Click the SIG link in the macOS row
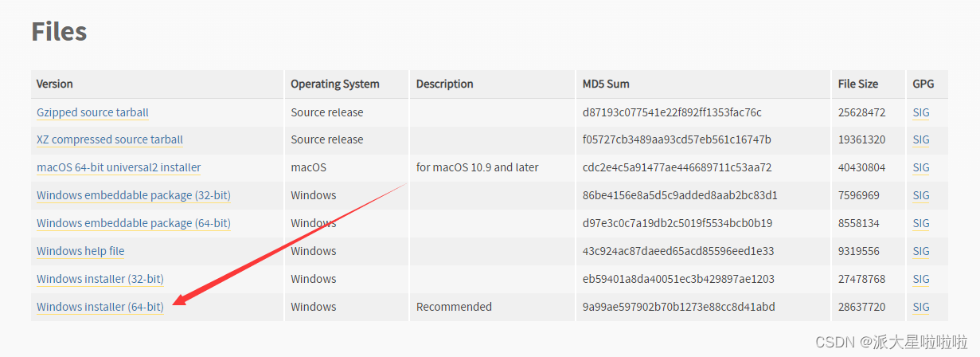Image resolution: width=980 pixels, height=357 pixels. (921, 167)
